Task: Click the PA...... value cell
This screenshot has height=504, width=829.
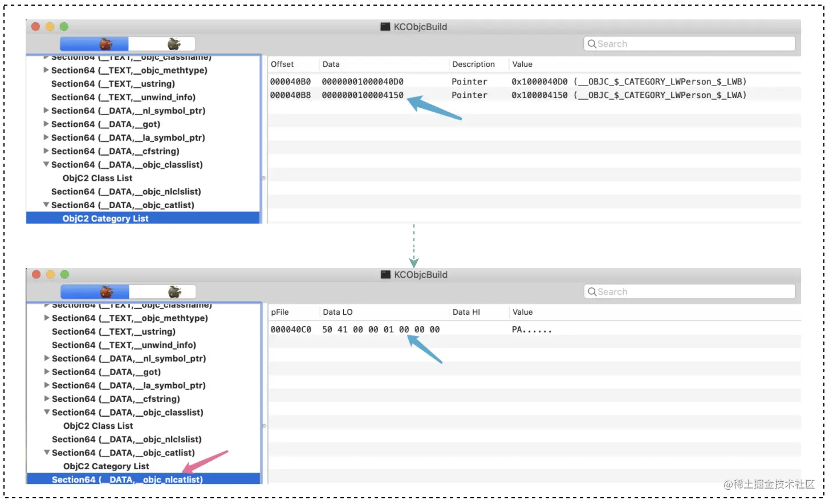Action: pos(532,330)
